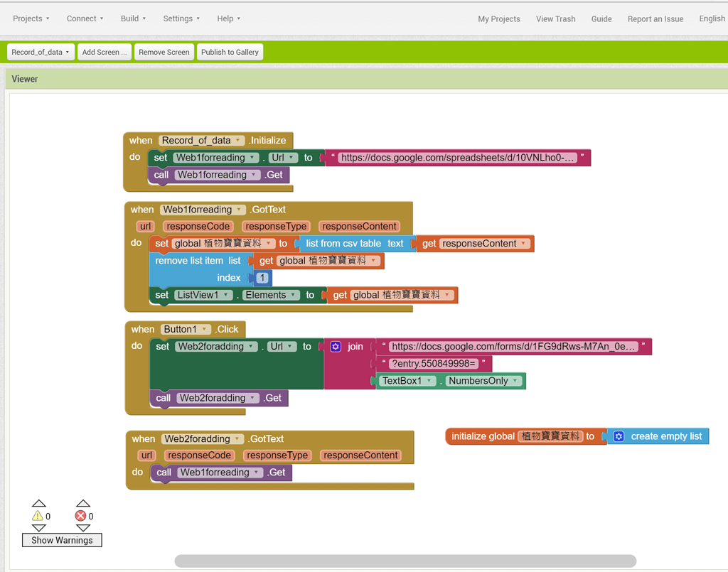Open the ListView1 component dropdown
The height and width of the screenshot is (572, 728).
pyautogui.click(x=227, y=295)
